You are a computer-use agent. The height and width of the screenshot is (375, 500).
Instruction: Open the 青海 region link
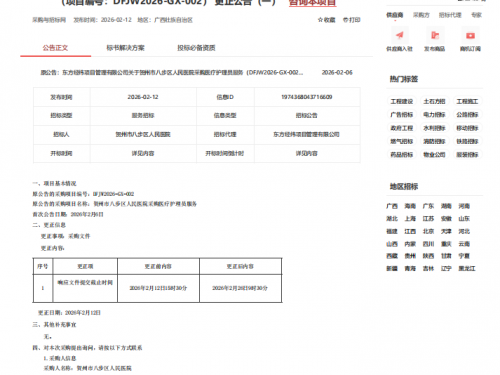(x=410, y=269)
